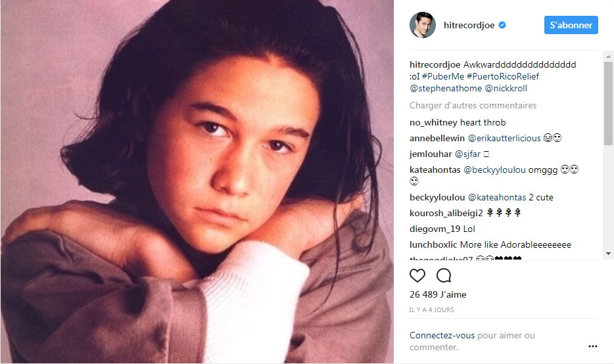Viewport: 614px width, 364px height.
Task: View the 26 489 J'aime likes list
Action: tap(438, 295)
